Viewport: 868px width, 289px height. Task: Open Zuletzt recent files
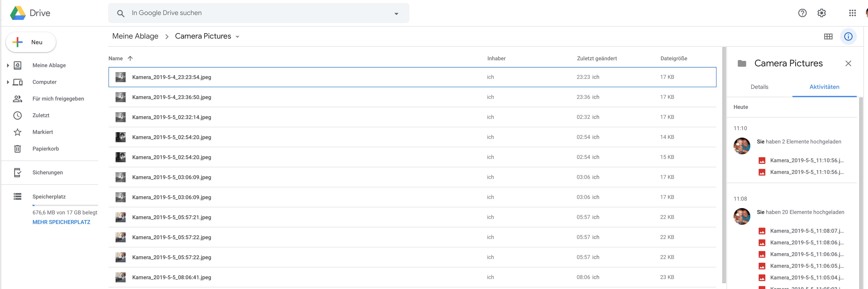[x=41, y=115]
